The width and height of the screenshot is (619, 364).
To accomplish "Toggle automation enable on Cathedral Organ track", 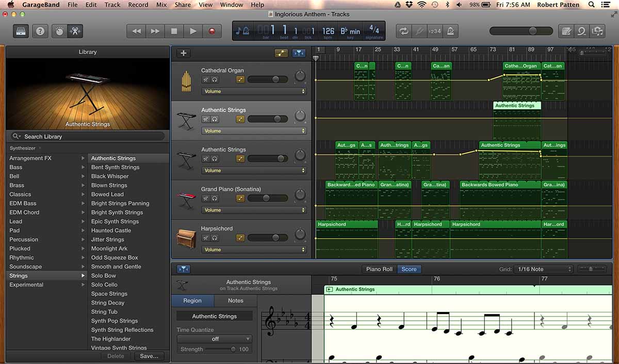I will pos(240,79).
